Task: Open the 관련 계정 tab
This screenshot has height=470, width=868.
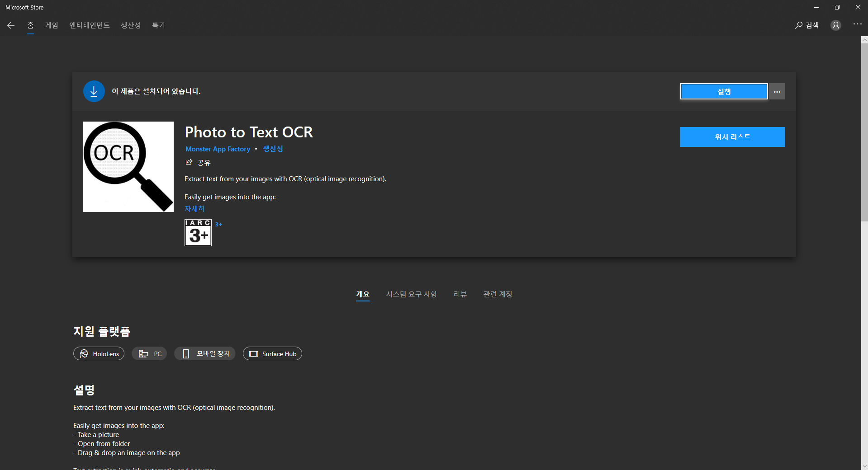Action: coord(498,294)
